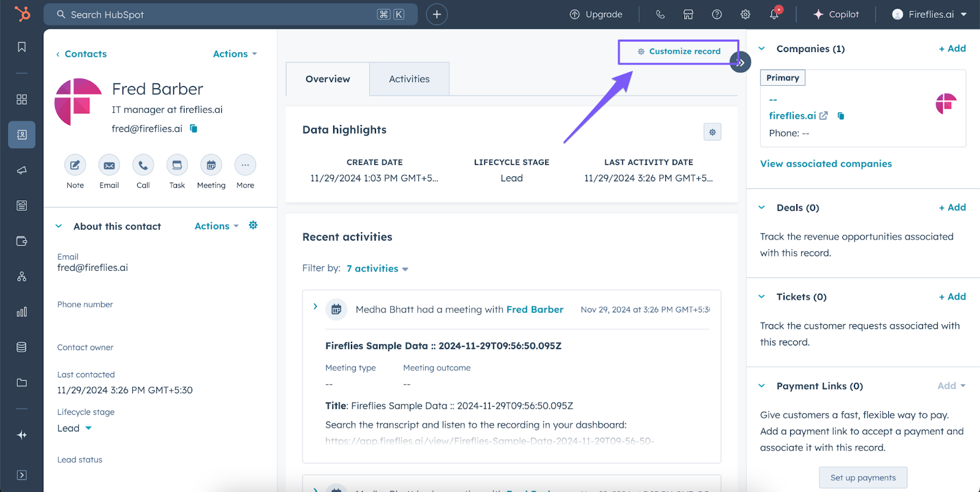
Task: Open the Marketing megaphone sidebar icon
Action: tap(21, 170)
